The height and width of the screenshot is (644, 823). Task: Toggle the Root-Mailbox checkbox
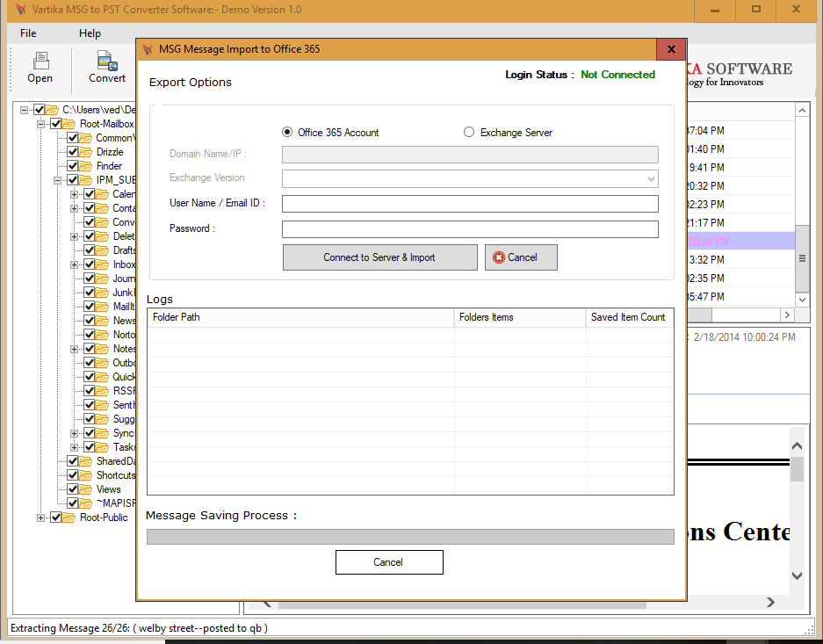point(55,124)
